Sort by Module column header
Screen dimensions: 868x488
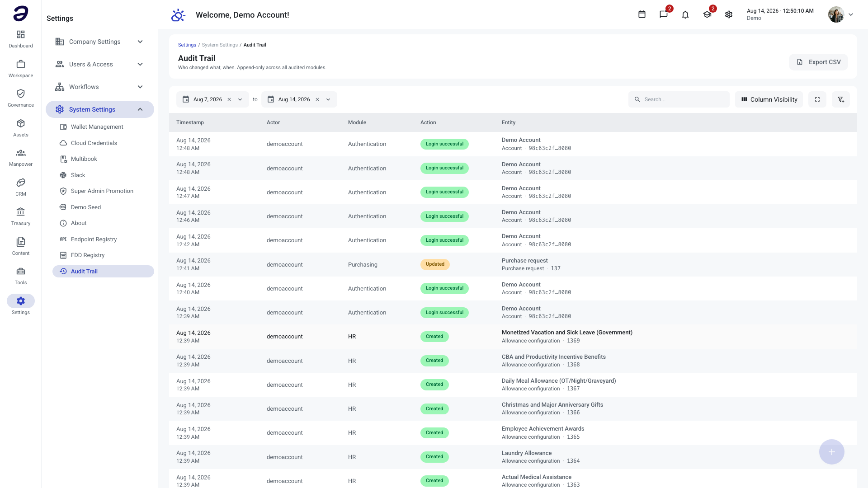pos(357,122)
